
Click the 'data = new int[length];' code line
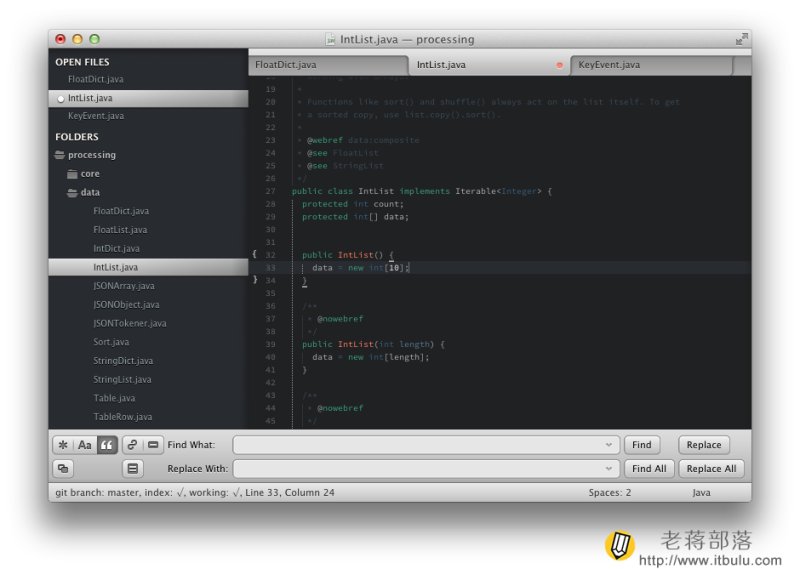click(x=370, y=357)
